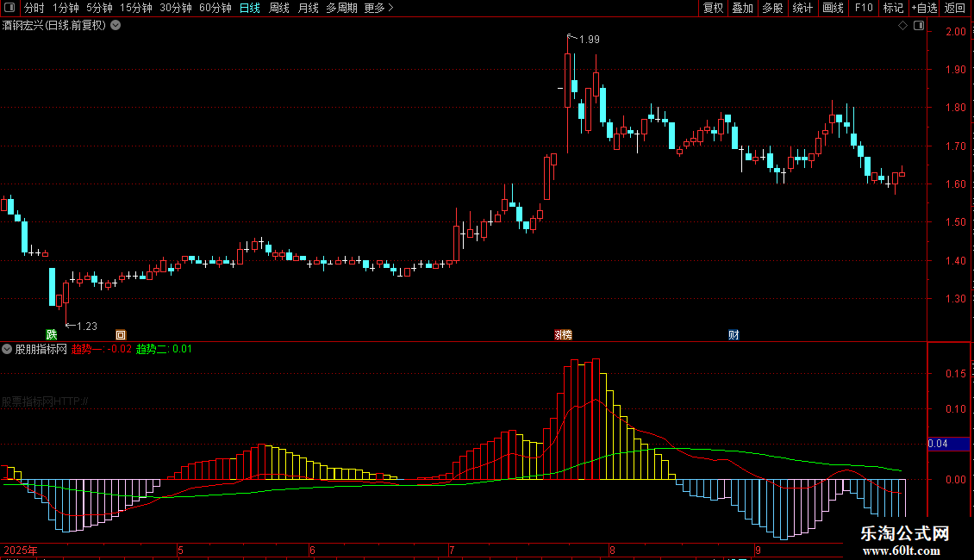
Task: Open the F10 company info
Action: click(864, 8)
